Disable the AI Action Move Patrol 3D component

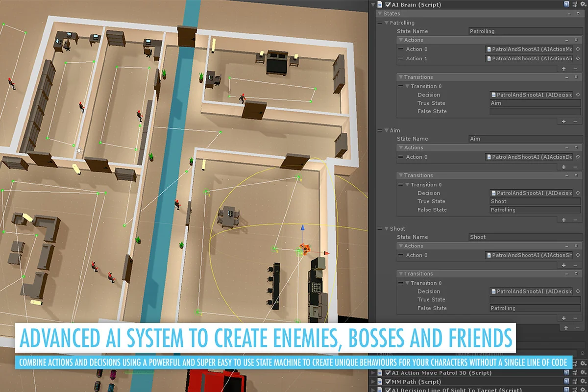tap(389, 373)
